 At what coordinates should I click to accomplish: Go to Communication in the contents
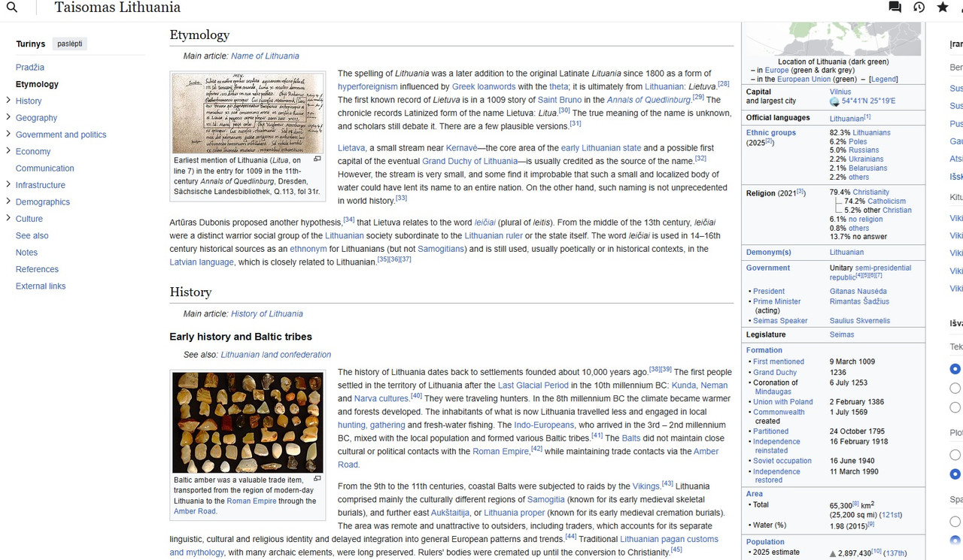(x=45, y=168)
